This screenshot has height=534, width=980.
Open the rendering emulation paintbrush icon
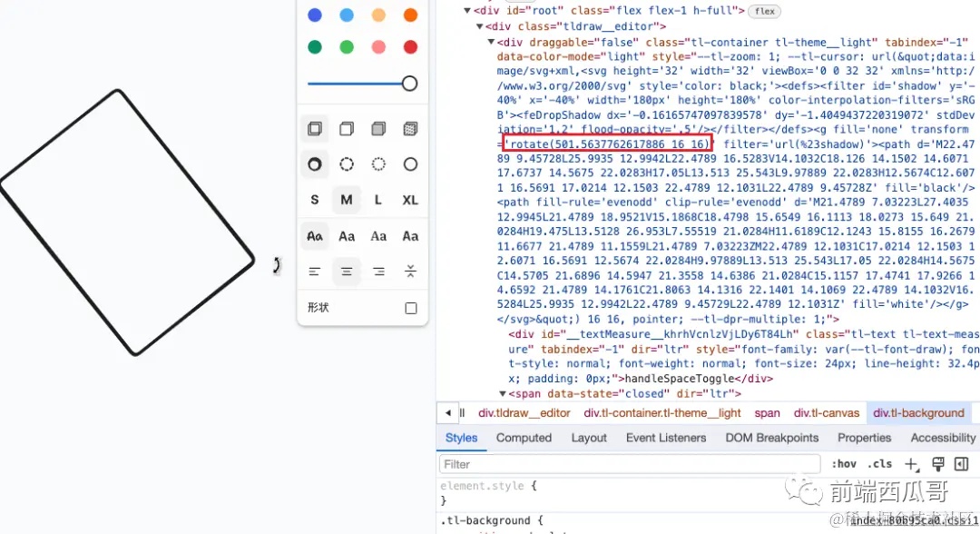tap(937, 464)
